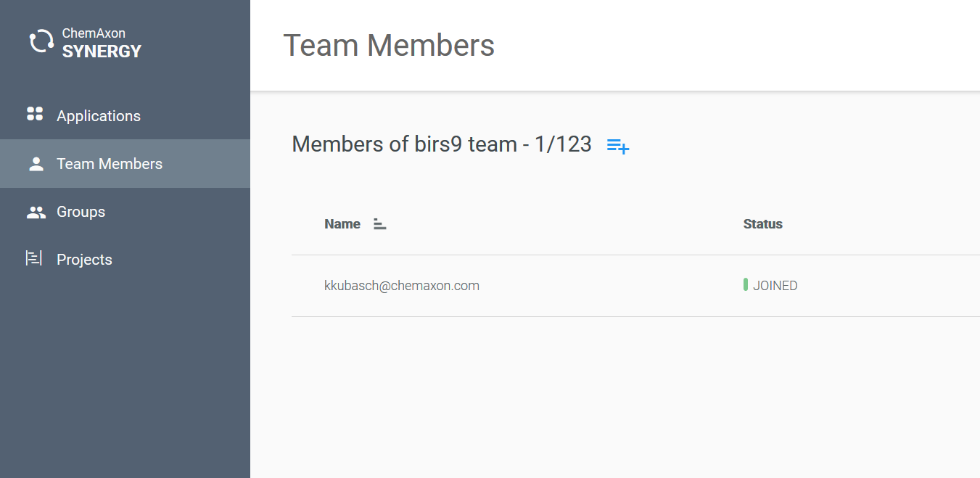The image size is (980, 478).
Task: Click the Groups people icon
Action: [36, 213]
